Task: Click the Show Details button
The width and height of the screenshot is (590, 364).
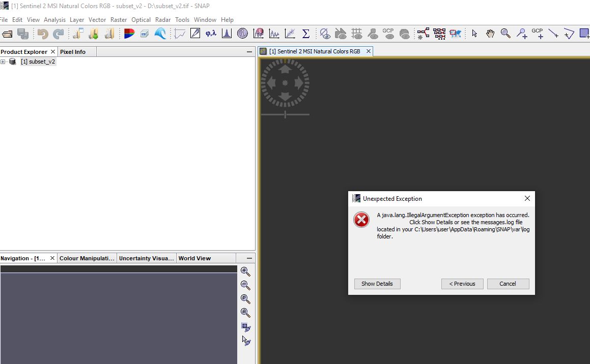Action: (377, 284)
